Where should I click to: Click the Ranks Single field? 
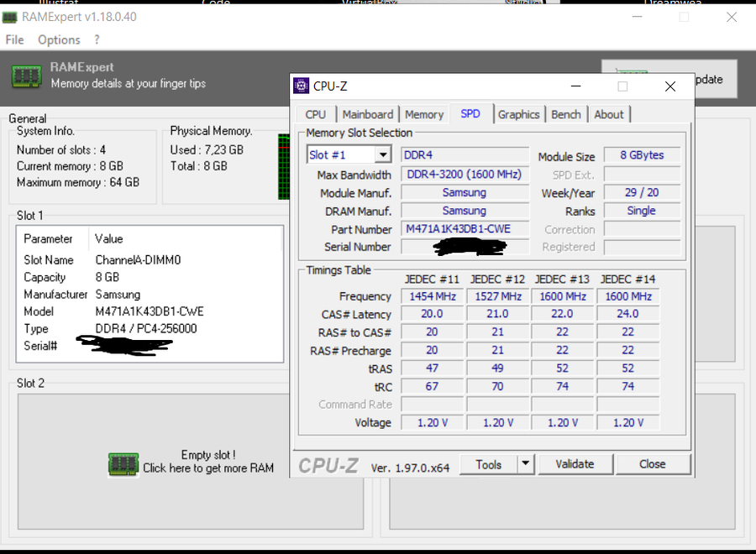642,211
